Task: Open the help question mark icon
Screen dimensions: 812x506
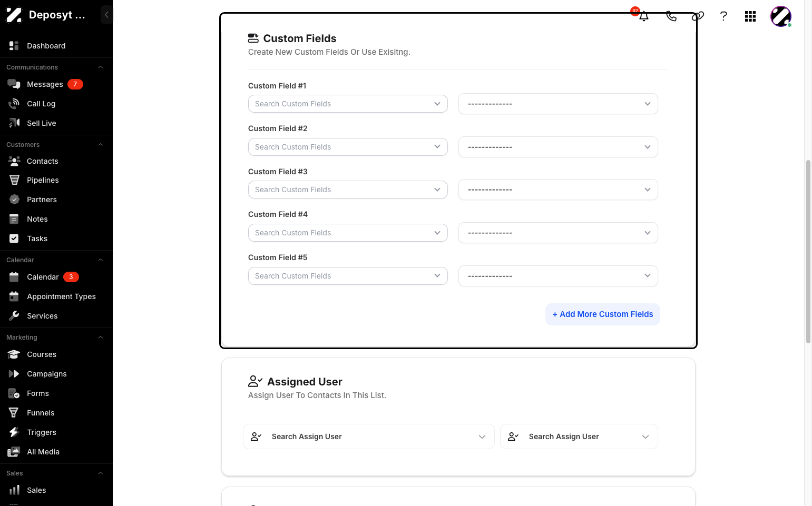Action: (x=723, y=16)
